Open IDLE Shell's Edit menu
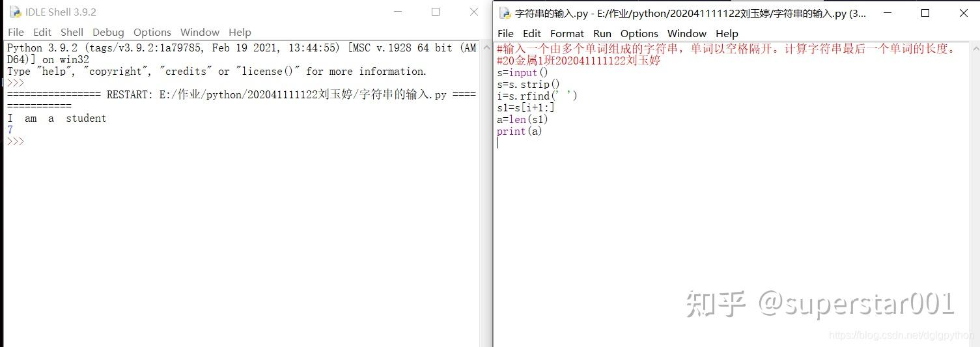This screenshot has width=980, height=347. click(x=42, y=32)
